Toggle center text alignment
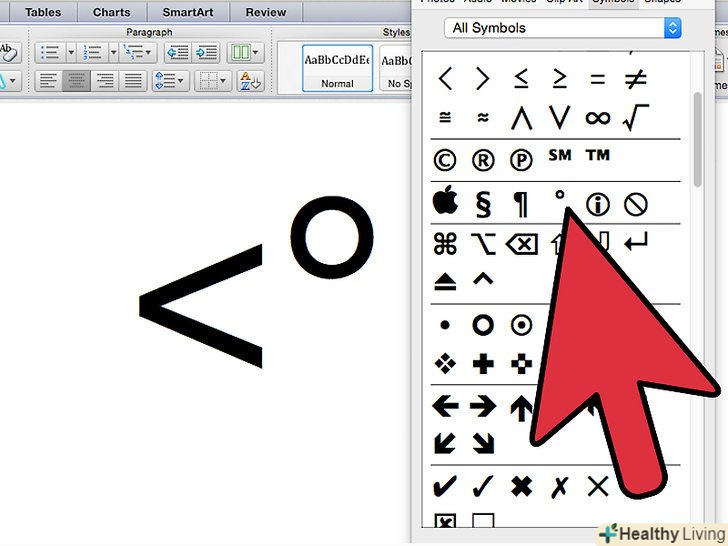 (x=77, y=81)
